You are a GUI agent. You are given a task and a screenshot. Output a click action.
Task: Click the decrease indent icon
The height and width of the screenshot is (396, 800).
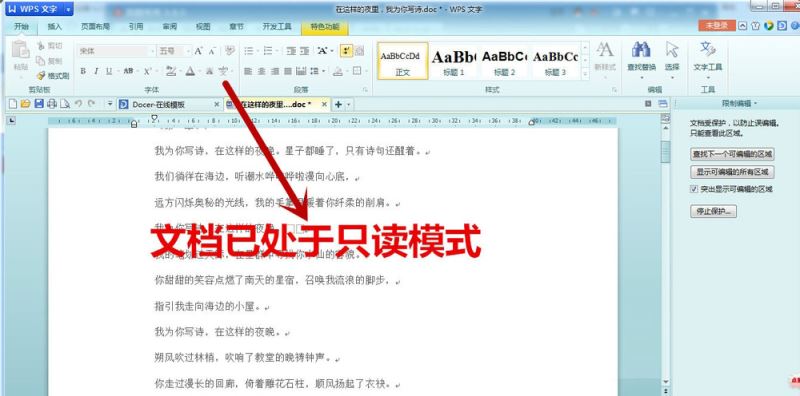(291, 51)
